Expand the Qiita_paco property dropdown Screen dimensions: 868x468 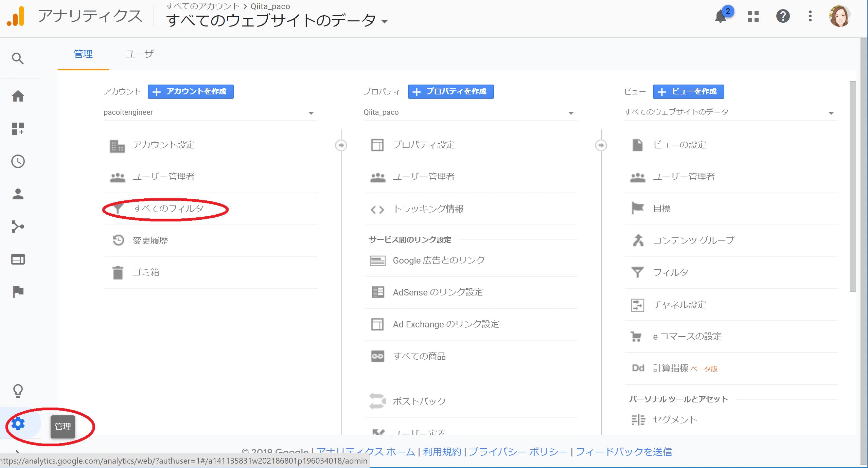[470, 112]
